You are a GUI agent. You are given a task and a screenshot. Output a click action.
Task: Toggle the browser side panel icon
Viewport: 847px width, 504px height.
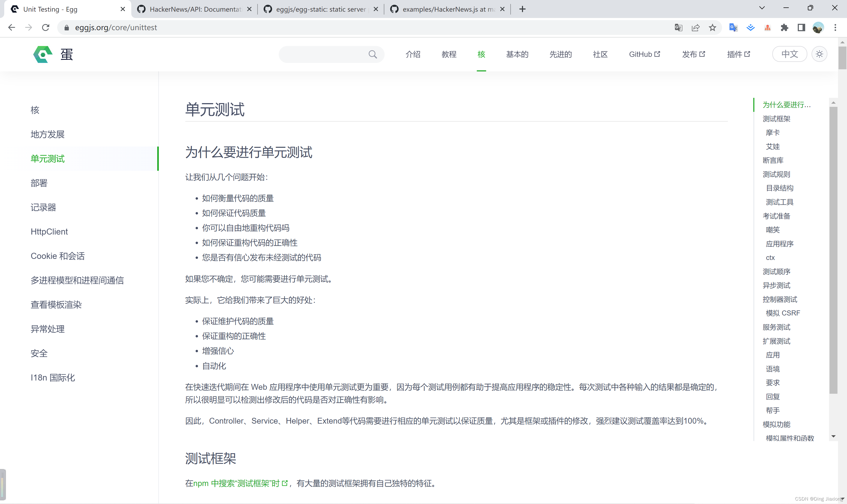(x=801, y=28)
